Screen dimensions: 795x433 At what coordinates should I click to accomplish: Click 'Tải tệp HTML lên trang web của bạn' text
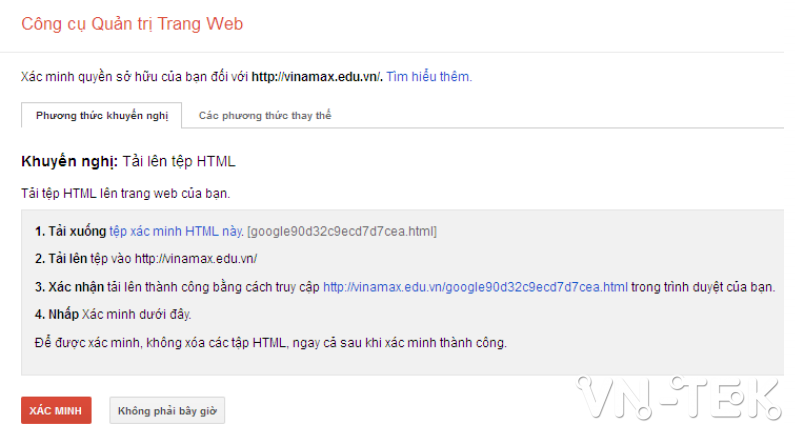tap(126, 193)
